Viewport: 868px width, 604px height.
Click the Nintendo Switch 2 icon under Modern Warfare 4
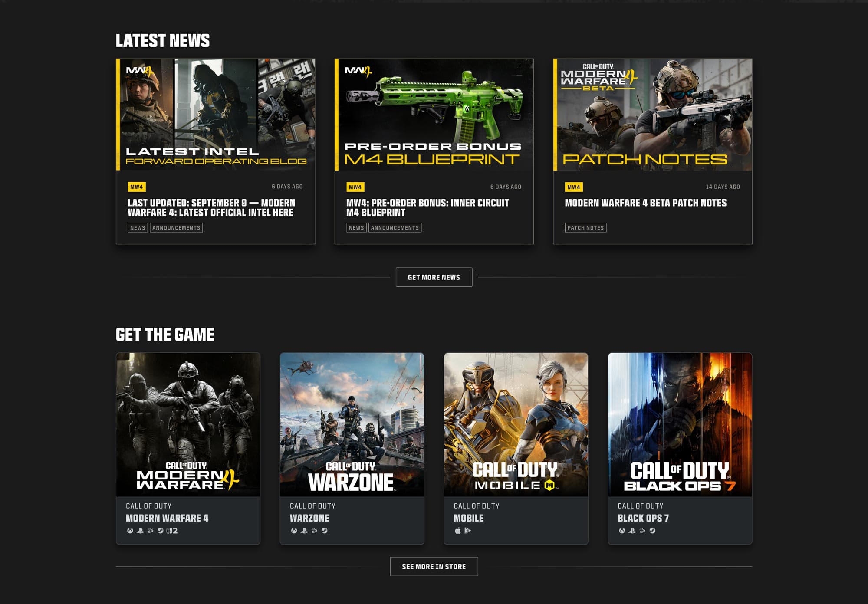172,530
